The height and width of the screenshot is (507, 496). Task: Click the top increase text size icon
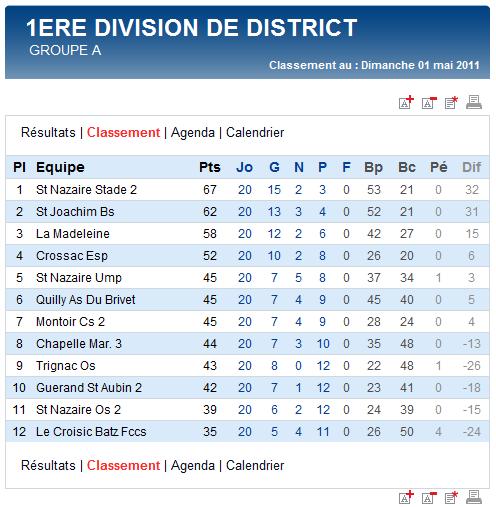(406, 102)
